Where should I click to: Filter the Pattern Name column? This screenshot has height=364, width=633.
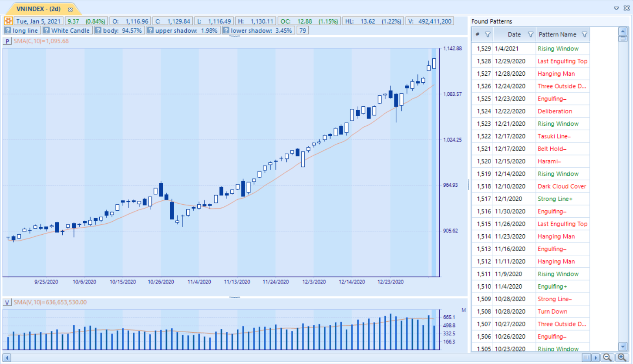(584, 34)
